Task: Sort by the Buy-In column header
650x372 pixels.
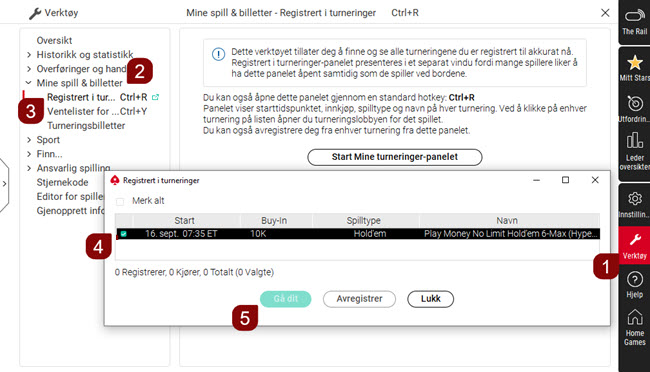Action: point(274,220)
